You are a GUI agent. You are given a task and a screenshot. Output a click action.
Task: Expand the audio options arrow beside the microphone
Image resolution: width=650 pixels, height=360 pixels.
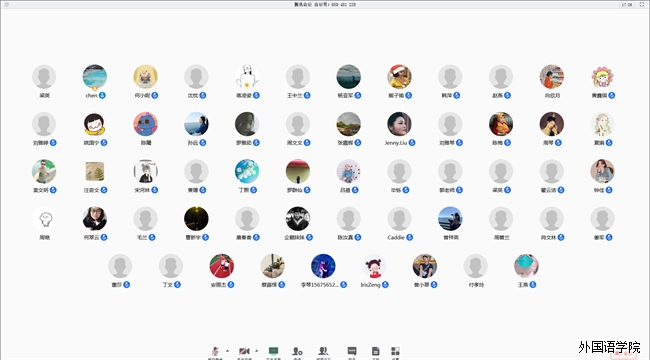point(227,351)
